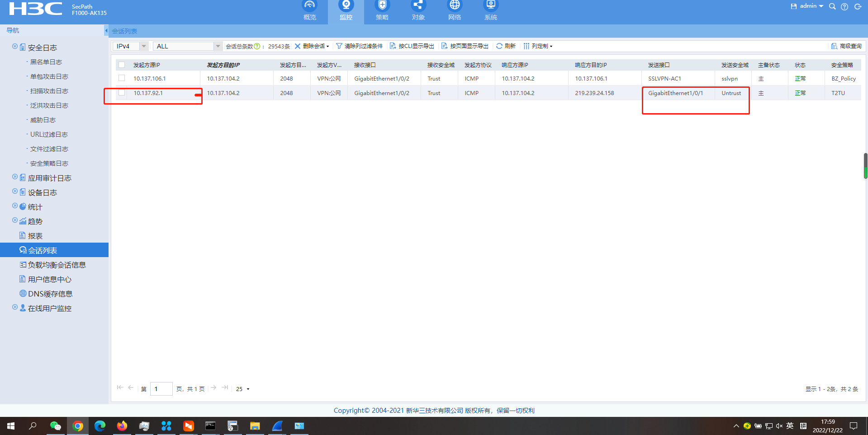The image size is (868, 435).
Task: Open the help question-mark icon in the header
Action: (844, 7)
